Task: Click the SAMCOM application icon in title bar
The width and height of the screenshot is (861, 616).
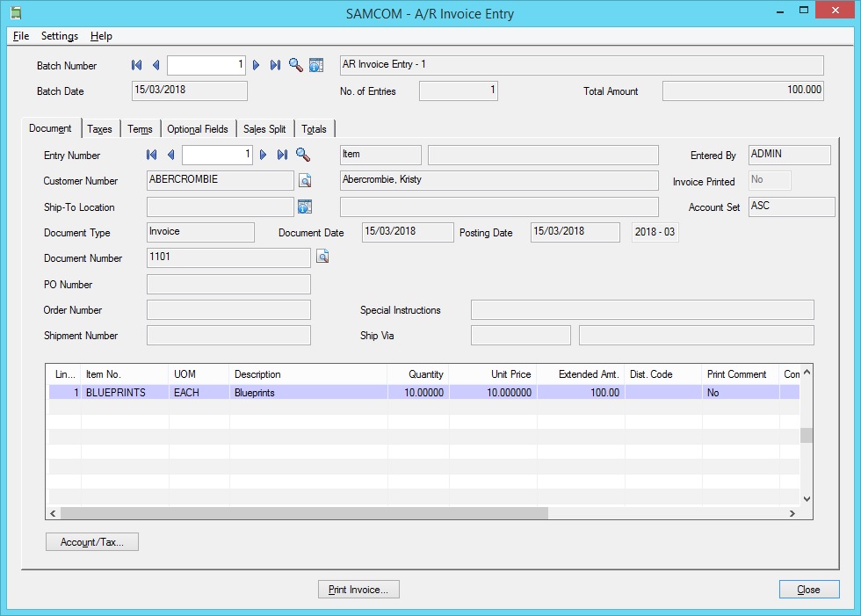Action: coord(16,12)
